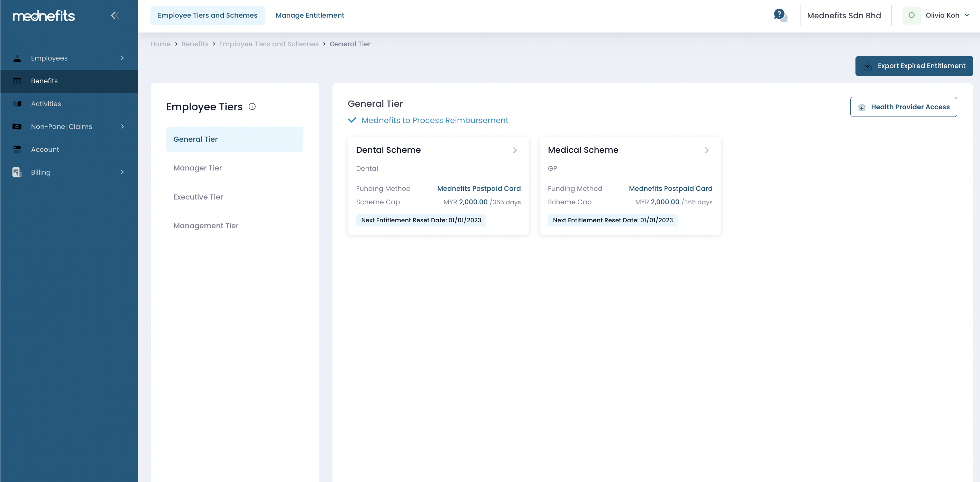Select the Employee Tiers and Schemes tab
The height and width of the screenshot is (482, 980).
pyautogui.click(x=207, y=15)
